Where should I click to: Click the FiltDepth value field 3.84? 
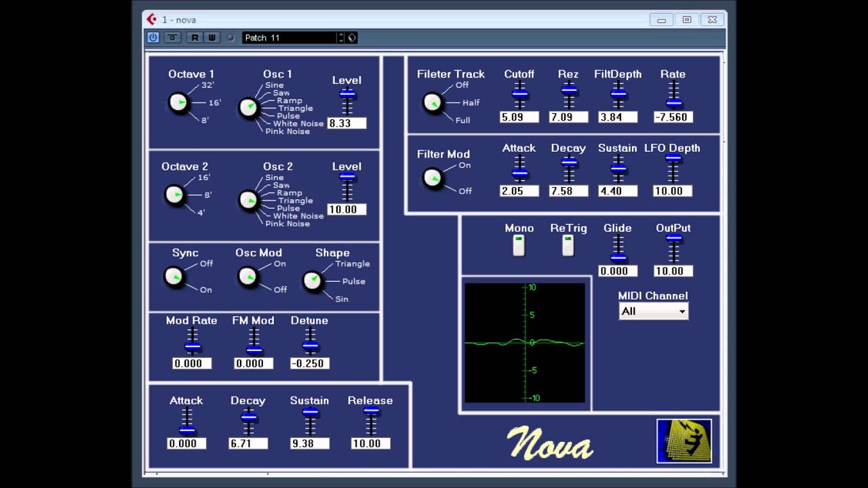618,117
